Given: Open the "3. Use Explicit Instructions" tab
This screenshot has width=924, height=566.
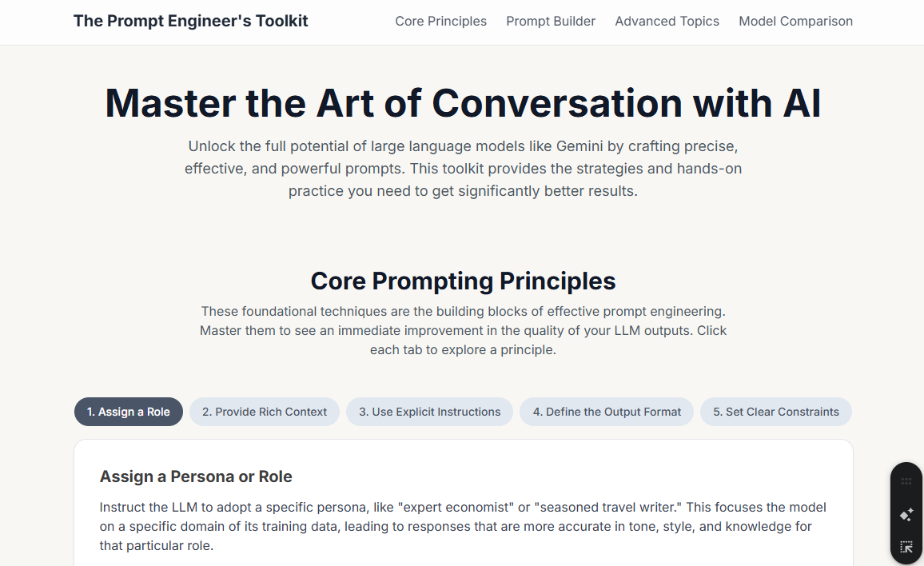Looking at the screenshot, I should point(429,412).
